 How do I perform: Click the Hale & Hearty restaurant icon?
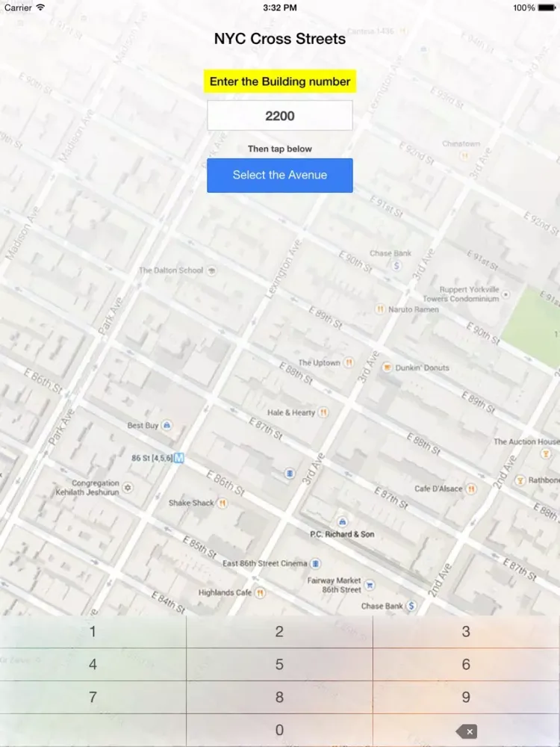tap(323, 412)
